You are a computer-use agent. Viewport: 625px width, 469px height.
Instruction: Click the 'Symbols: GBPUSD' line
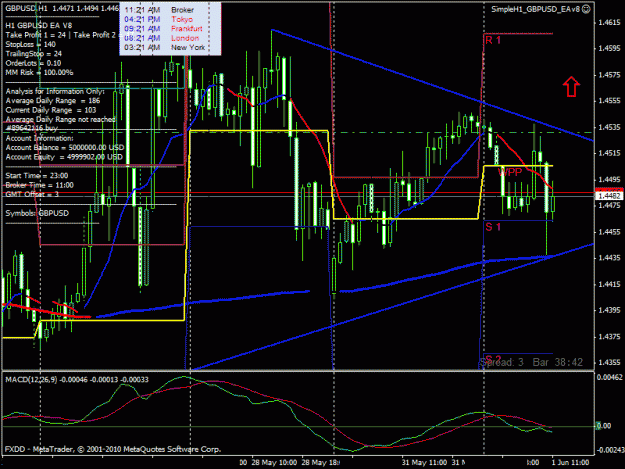[37, 213]
